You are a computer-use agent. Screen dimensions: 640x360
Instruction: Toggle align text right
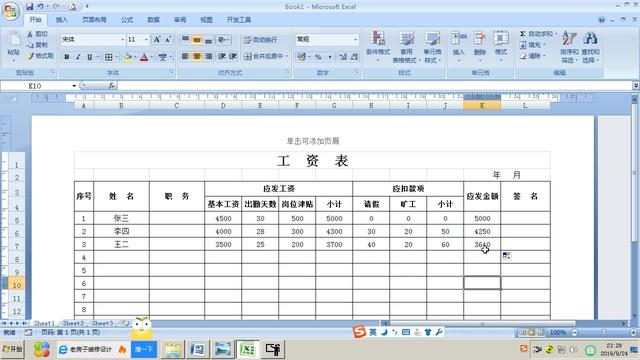[x=208, y=56]
